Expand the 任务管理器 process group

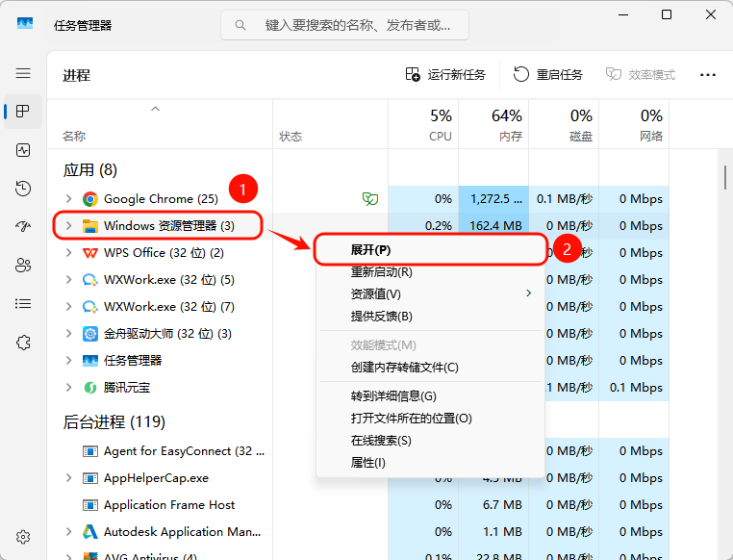click(68, 361)
